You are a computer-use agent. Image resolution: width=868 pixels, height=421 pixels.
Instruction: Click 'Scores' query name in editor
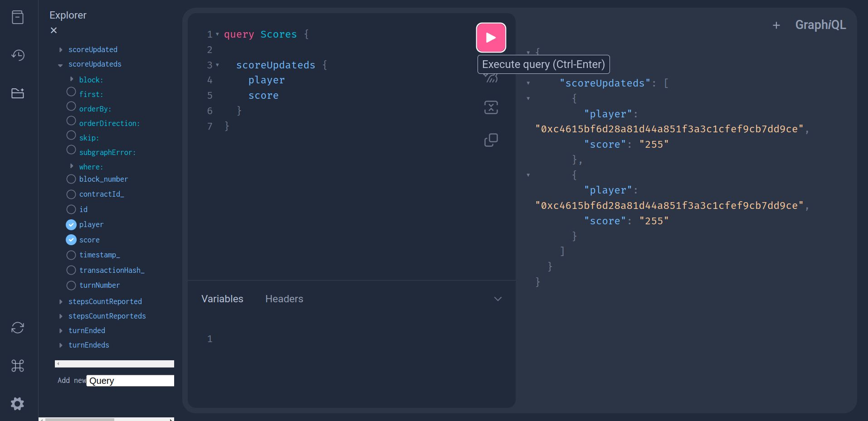[278, 34]
